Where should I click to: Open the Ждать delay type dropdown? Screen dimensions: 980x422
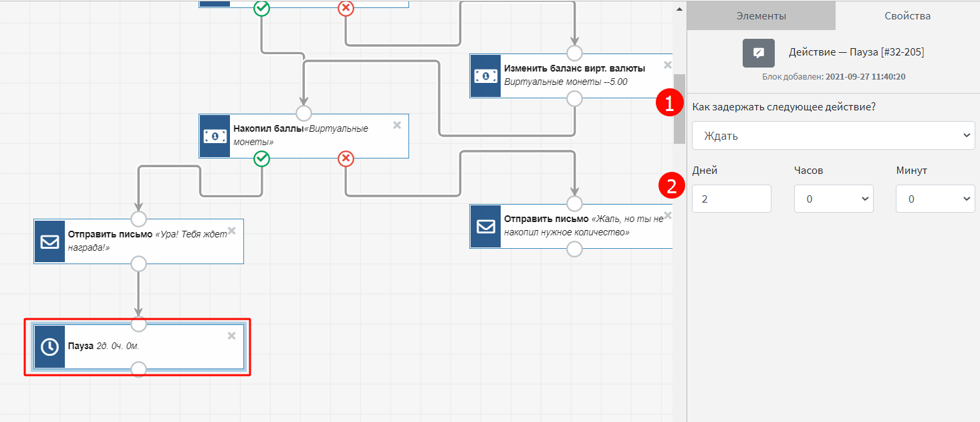coord(833,136)
